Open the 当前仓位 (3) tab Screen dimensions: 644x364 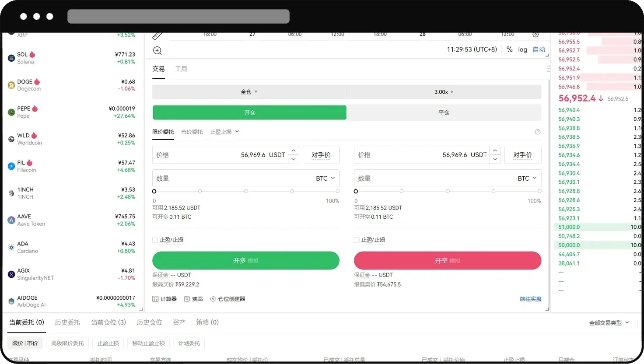pyautogui.click(x=108, y=322)
